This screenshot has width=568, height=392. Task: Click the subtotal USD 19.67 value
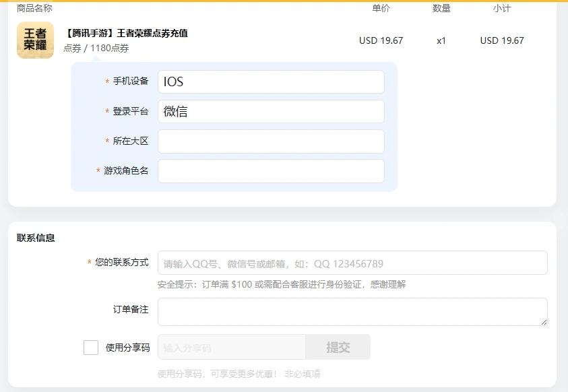click(x=502, y=40)
